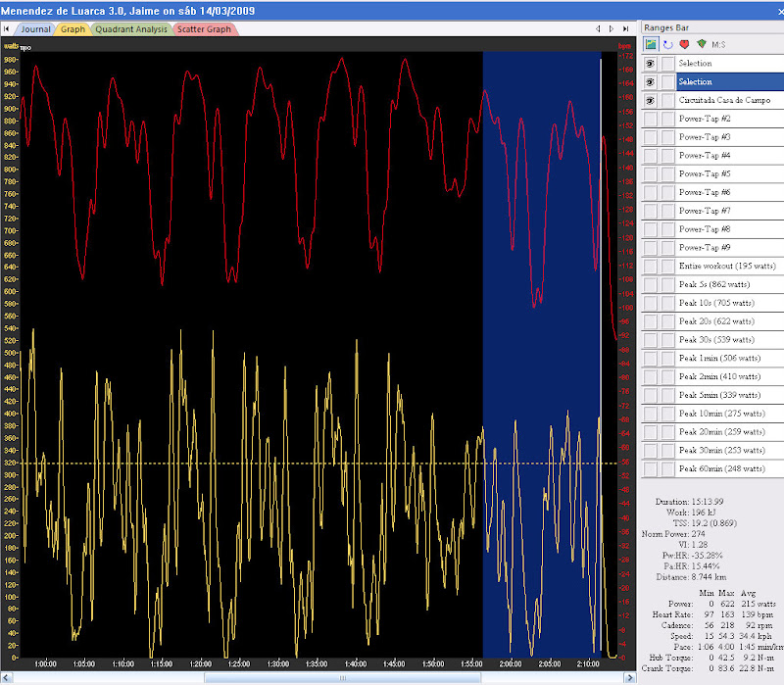Click the red bpm axis label
The width and height of the screenshot is (784, 685).
tap(624, 46)
